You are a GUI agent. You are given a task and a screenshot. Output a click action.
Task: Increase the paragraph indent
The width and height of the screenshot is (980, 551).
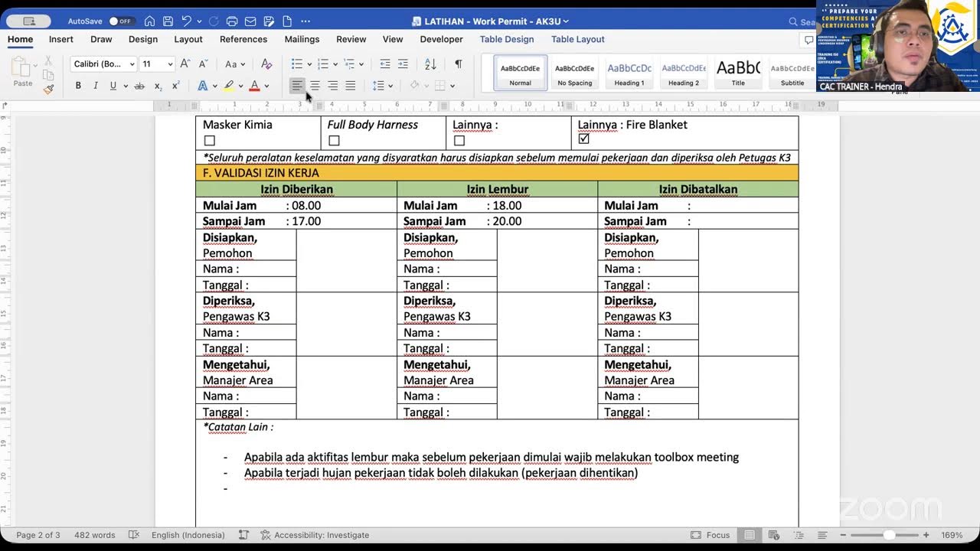click(403, 64)
